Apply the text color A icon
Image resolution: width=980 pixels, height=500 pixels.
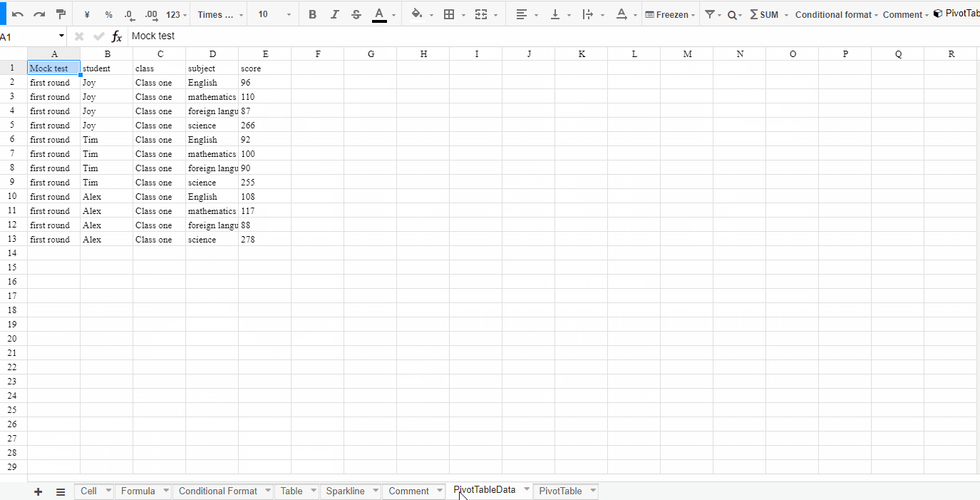coord(379,14)
